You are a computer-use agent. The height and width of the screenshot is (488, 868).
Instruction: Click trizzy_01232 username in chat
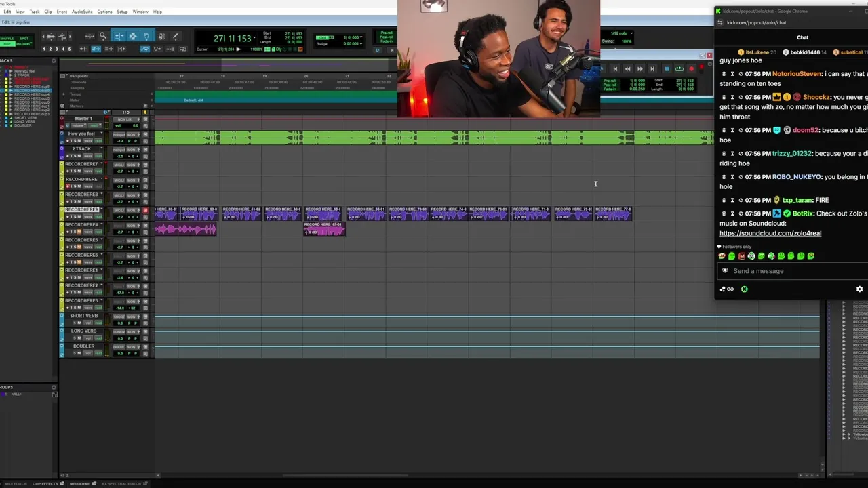pos(791,154)
